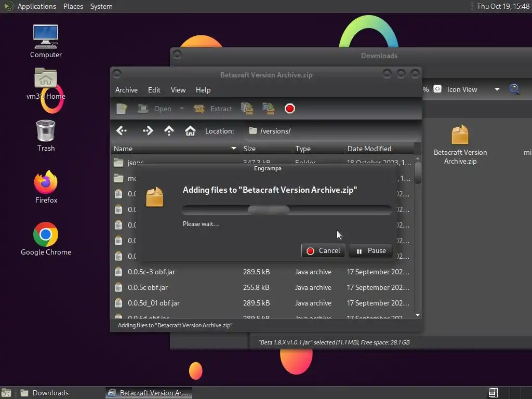
Task: Click the workspace switcher icon in bottom panel
Action: point(493,393)
